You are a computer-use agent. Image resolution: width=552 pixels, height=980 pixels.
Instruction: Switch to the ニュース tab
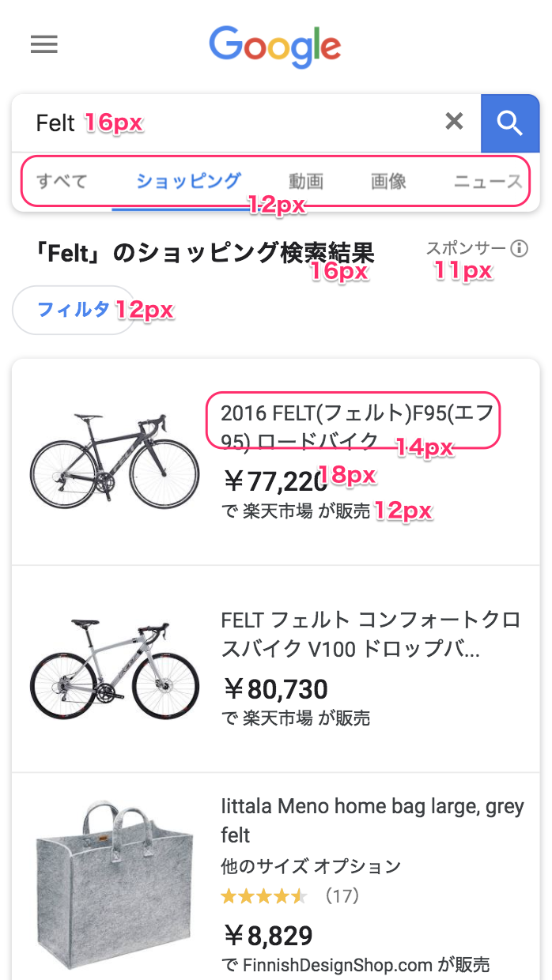tap(487, 181)
